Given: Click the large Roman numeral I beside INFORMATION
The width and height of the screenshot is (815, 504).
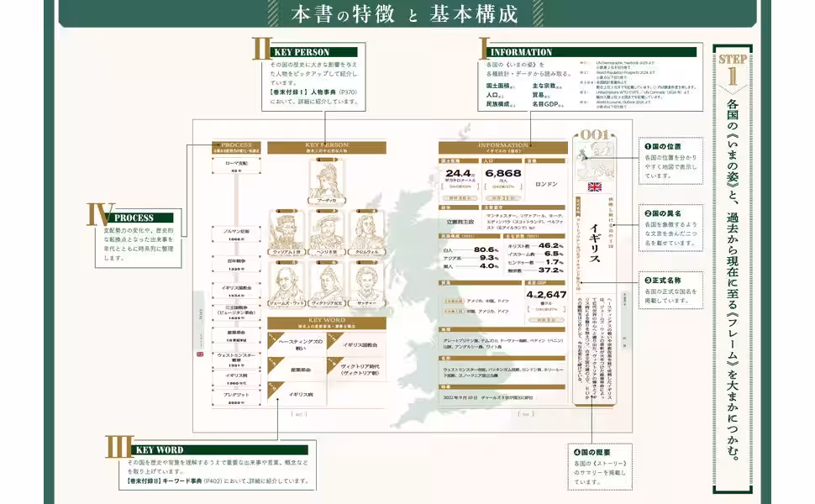Looking at the screenshot, I should coord(484,48).
